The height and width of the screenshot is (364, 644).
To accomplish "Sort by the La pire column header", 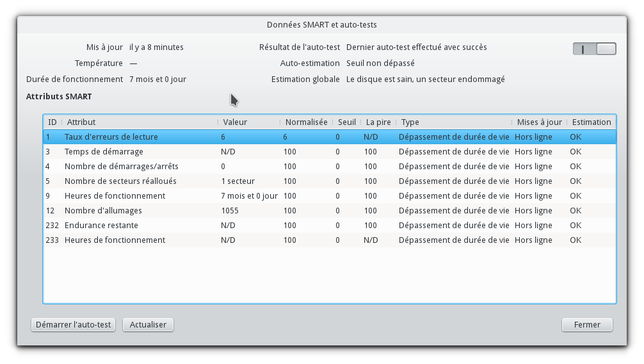I will point(378,122).
